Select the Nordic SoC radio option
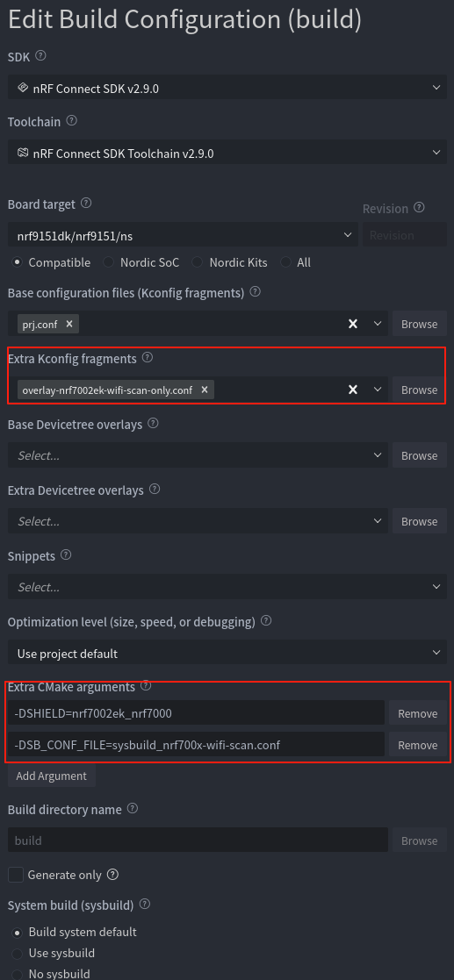Screen dimensions: 454x980 pos(108,262)
